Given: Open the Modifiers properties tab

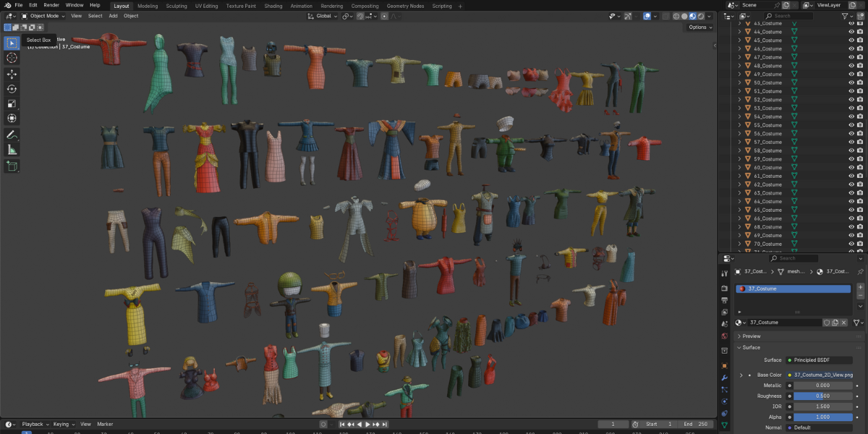Looking at the screenshot, I should coord(724,378).
